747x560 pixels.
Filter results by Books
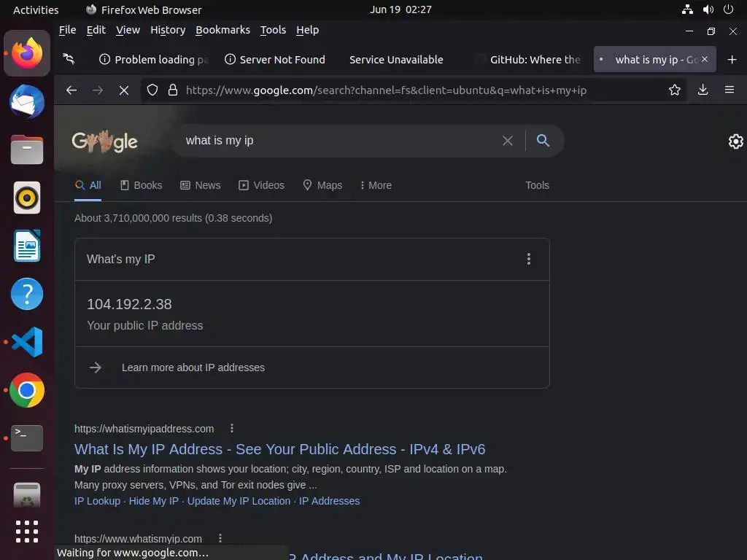(x=141, y=185)
